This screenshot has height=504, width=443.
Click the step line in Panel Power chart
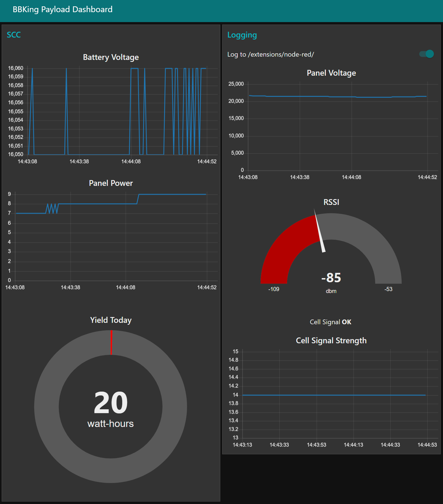point(97,204)
